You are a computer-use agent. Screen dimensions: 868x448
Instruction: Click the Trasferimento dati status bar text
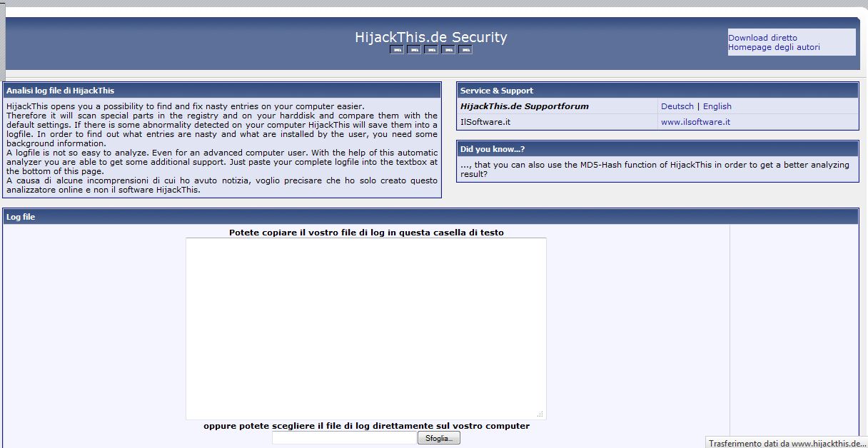pyautogui.click(x=787, y=443)
